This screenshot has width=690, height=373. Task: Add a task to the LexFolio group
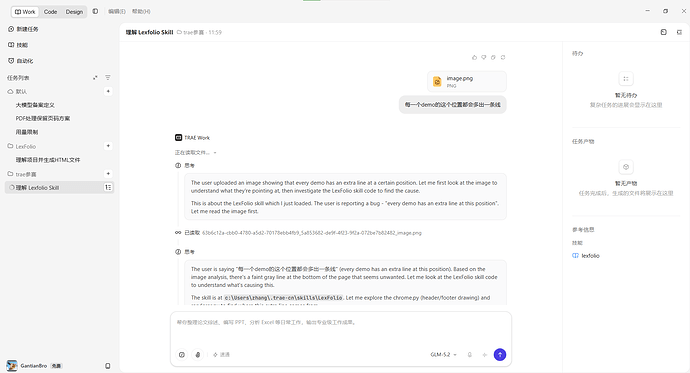click(x=108, y=146)
